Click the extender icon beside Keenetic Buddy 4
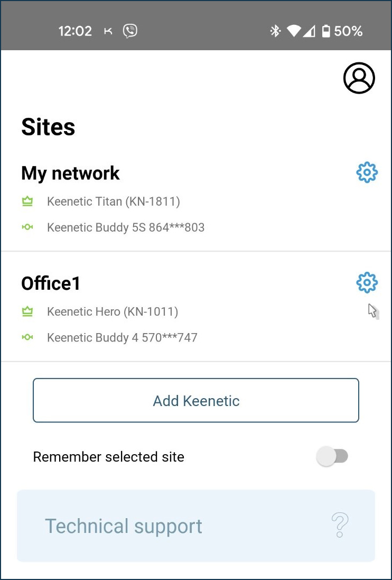Image resolution: width=392 pixels, height=580 pixels. tap(27, 337)
